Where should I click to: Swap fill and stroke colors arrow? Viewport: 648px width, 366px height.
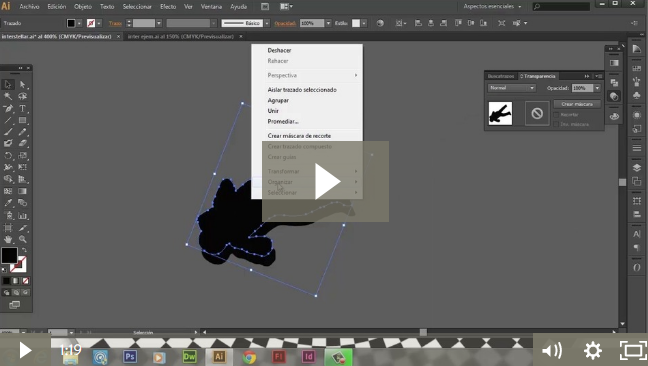click(24, 250)
